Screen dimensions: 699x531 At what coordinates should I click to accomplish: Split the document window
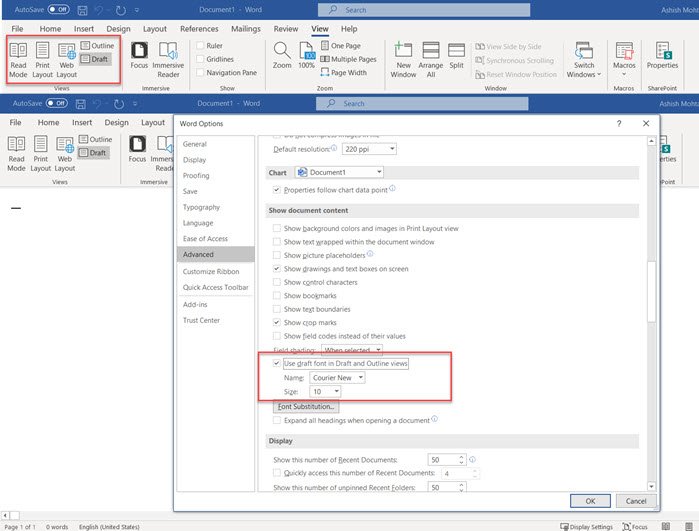click(456, 56)
